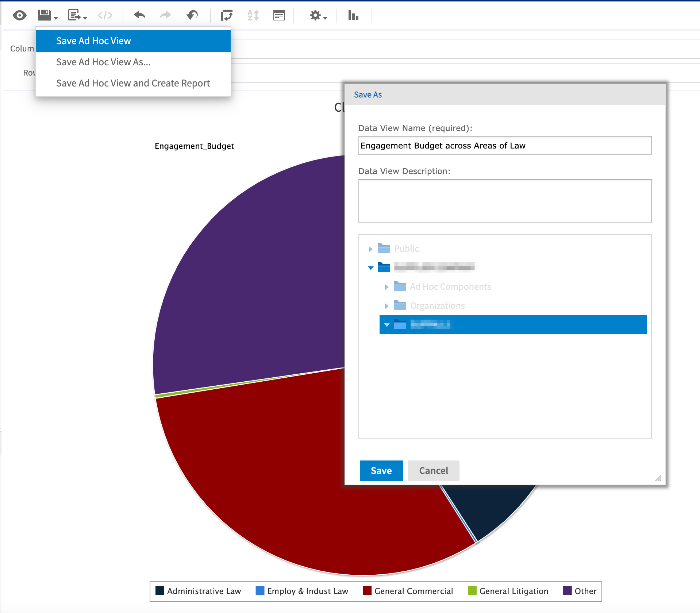
Task: Choose Save Ad Hoc View and Create Report
Action: point(133,83)
